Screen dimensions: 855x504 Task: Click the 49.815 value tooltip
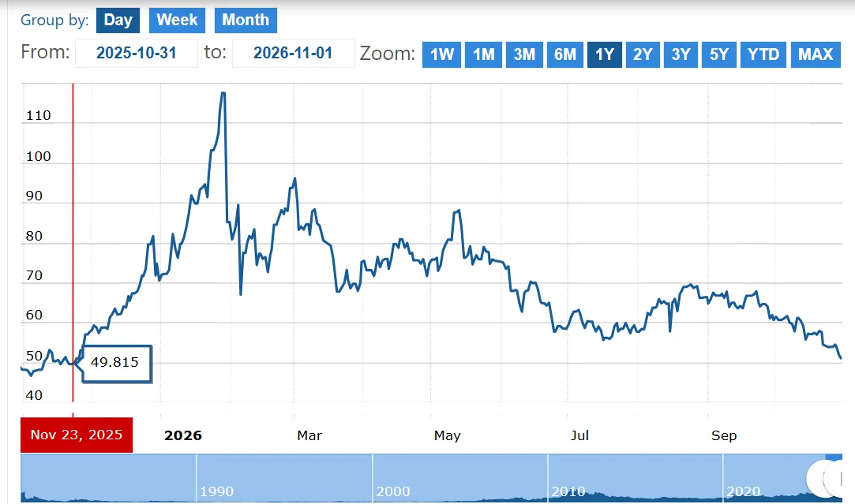click(x=117, y=363)
